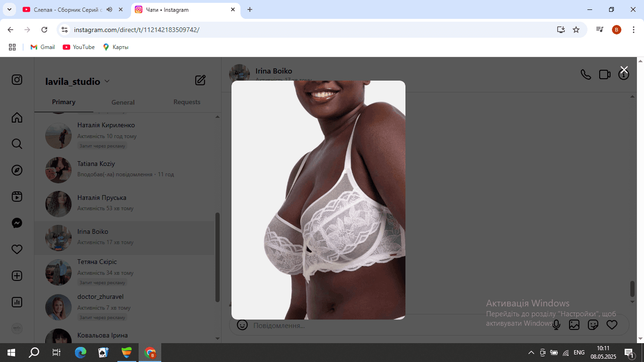View site information in address bar
The image size is (644, 362).
pyautogui.click(x=65, y=30)
